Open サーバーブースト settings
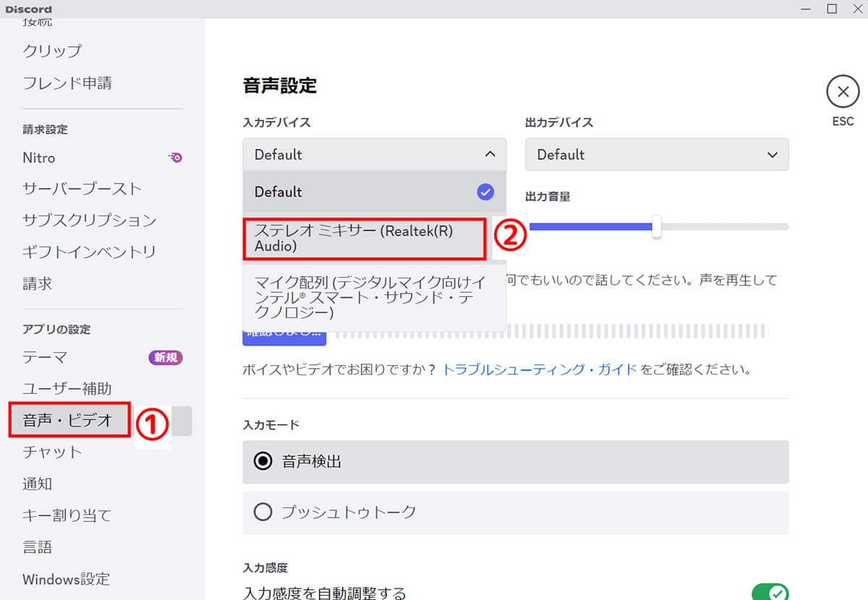The image size is (868, 600). click(x=82, y=189)
